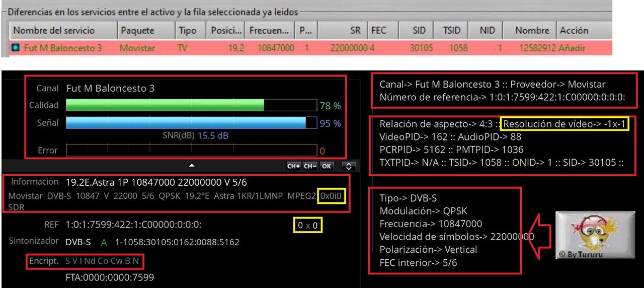Click the VideoPID-> 162 :: AudioPID-> 88 line
The image size is (644, 288).
point(450,136)
